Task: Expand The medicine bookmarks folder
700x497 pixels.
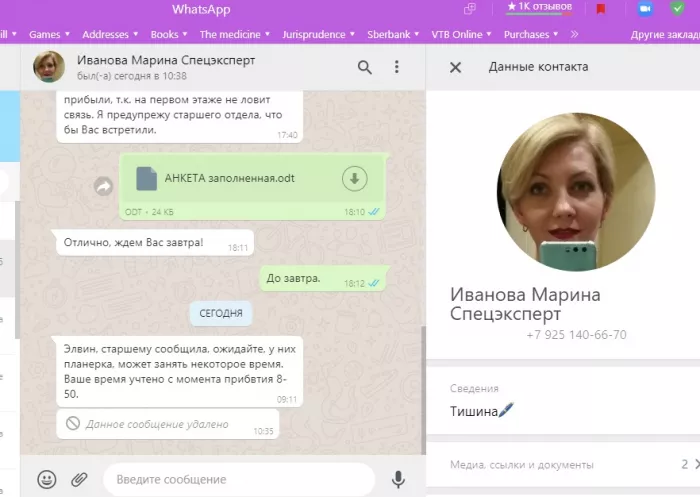Action: point(234,34)
